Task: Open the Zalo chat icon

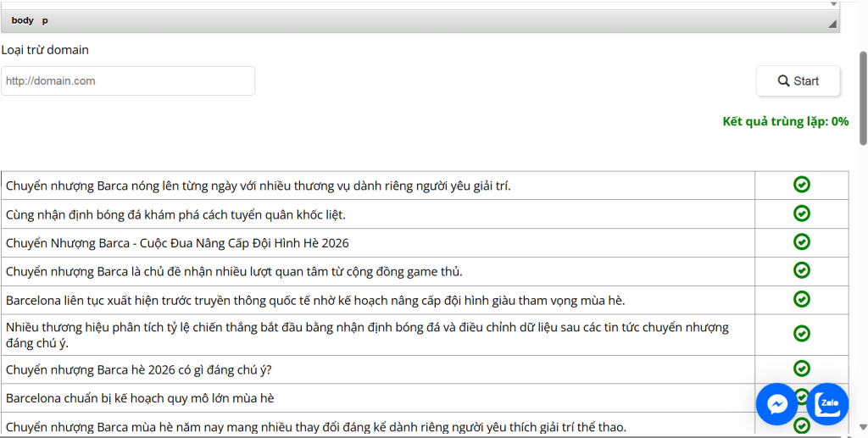Action: pos(827,404)
